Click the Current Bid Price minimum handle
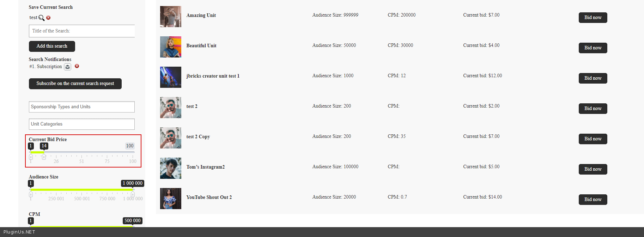The image size is (644, 237). 31,157
